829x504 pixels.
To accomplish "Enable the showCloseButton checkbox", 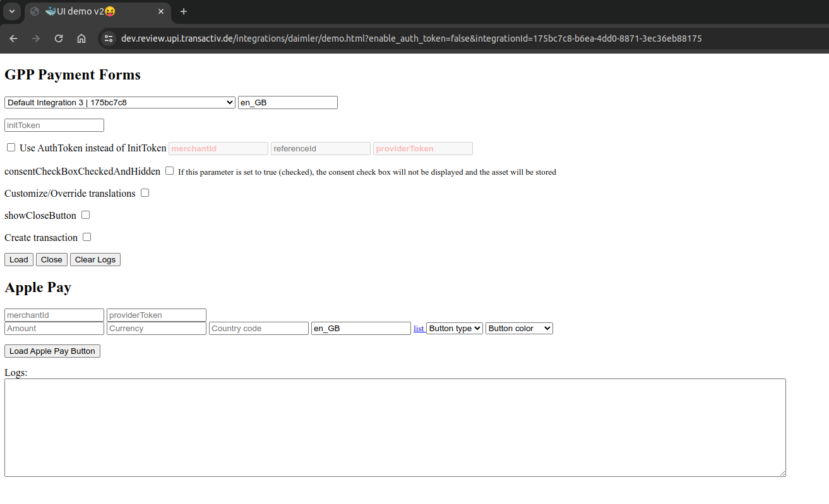I will [x=85, y=215].
